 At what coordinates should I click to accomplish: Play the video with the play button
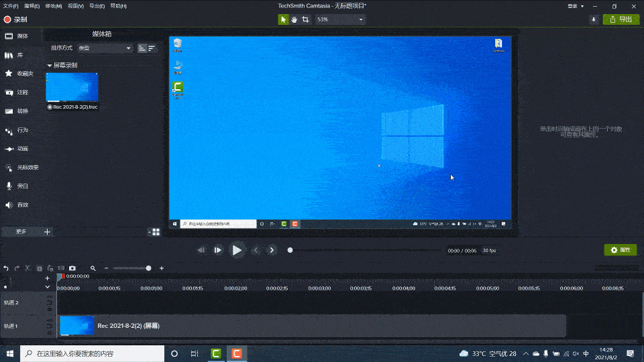(x=237, y=250)
